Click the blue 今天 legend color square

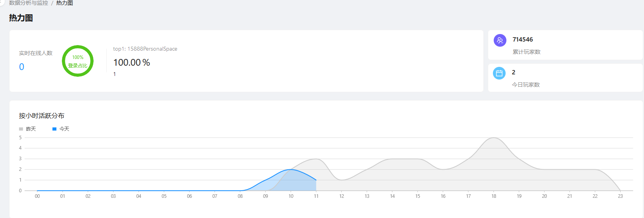pos(54,129)
